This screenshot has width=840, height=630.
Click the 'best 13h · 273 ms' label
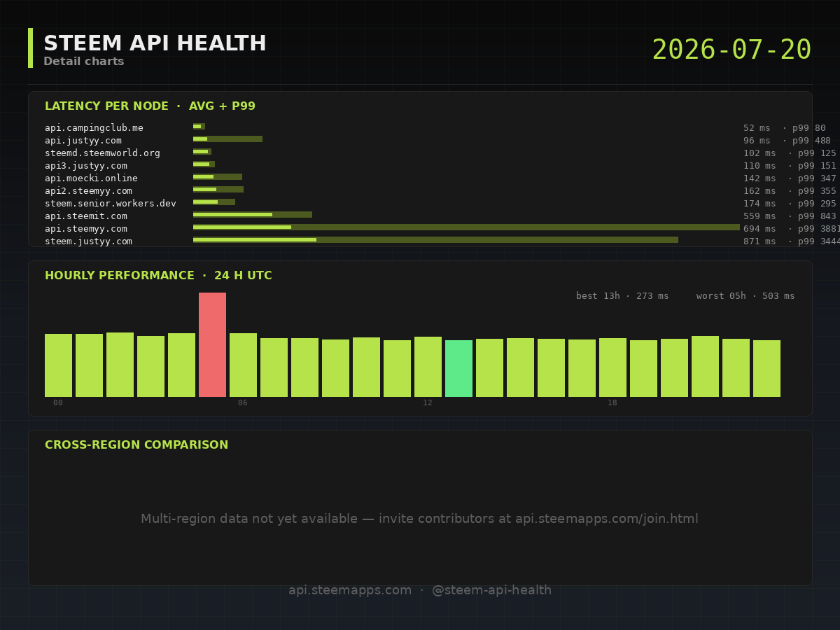pos(622,296)
